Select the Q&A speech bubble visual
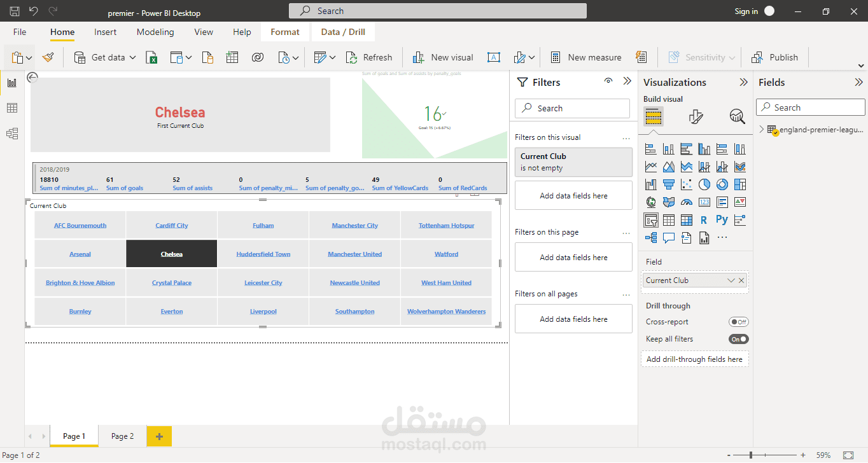The height and width of the screenshot is (463, 868). pyautogui.click(x=668, y=238)
